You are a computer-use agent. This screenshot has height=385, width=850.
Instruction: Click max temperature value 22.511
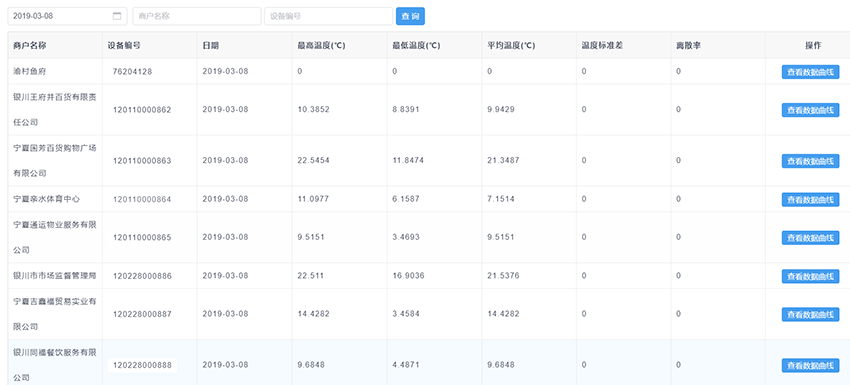click(x=311, y=276)
